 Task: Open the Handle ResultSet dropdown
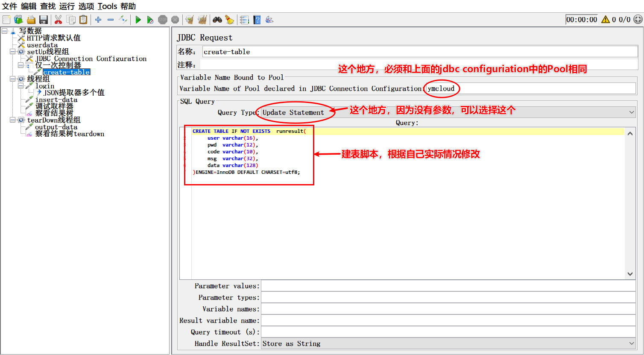point(447,343)
